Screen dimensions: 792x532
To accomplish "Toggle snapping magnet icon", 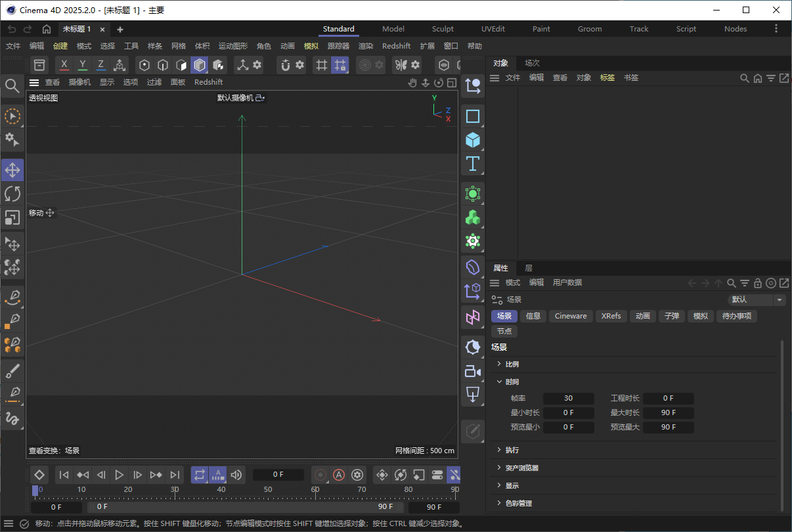I will click(285, 64).
